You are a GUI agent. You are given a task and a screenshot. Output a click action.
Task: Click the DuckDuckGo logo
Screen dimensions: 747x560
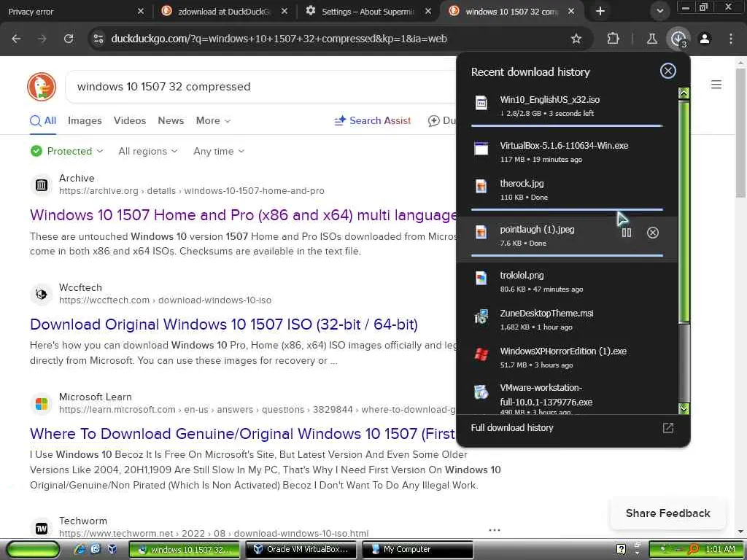pyautogui.click(x=42, y=87)
